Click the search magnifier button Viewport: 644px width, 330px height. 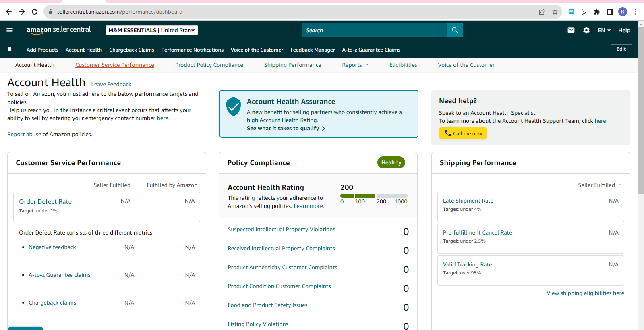[x=455, y=30]
